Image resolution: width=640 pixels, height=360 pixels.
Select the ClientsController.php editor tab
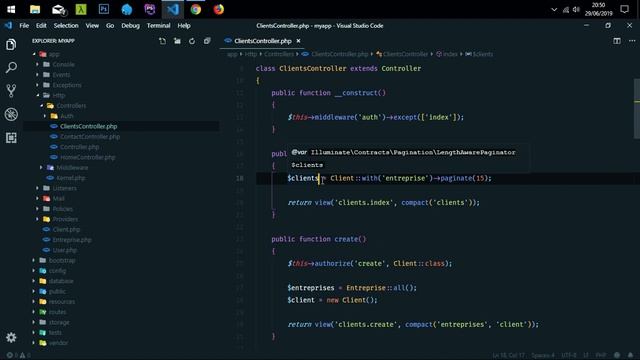click(x=262, y=41)
